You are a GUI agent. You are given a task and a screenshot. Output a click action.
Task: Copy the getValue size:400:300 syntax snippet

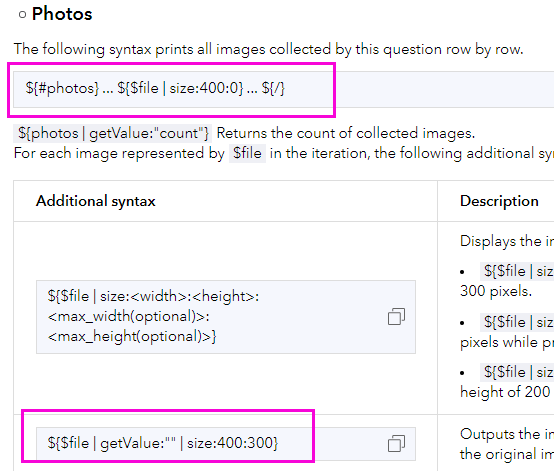pos(396,443)
